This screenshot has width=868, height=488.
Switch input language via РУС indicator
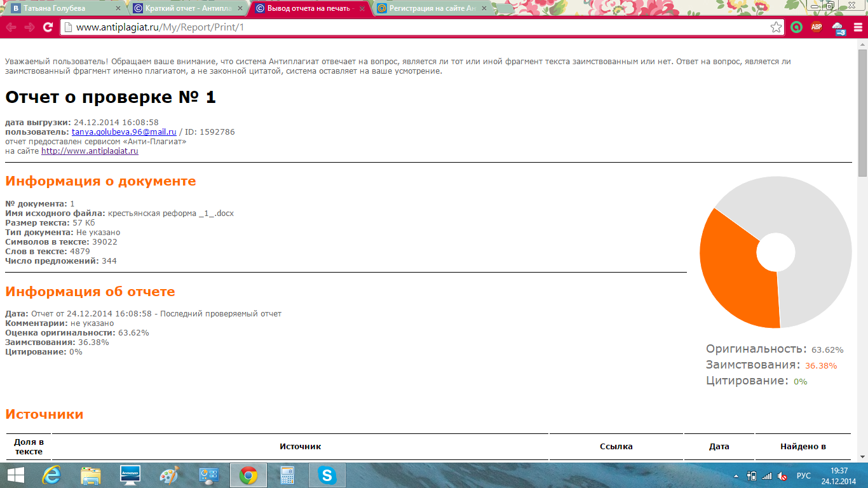click(804, 476)
